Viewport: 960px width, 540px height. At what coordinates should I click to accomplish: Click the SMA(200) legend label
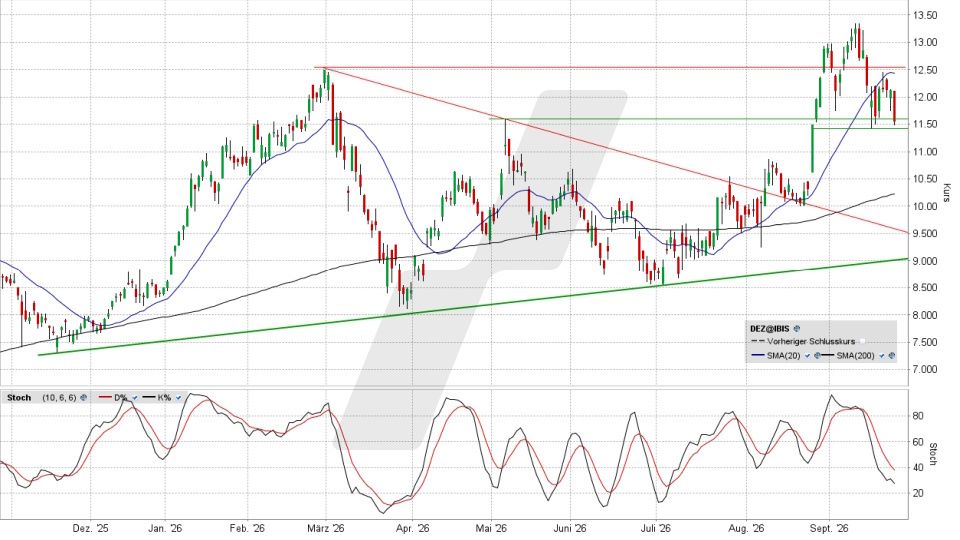855,355
